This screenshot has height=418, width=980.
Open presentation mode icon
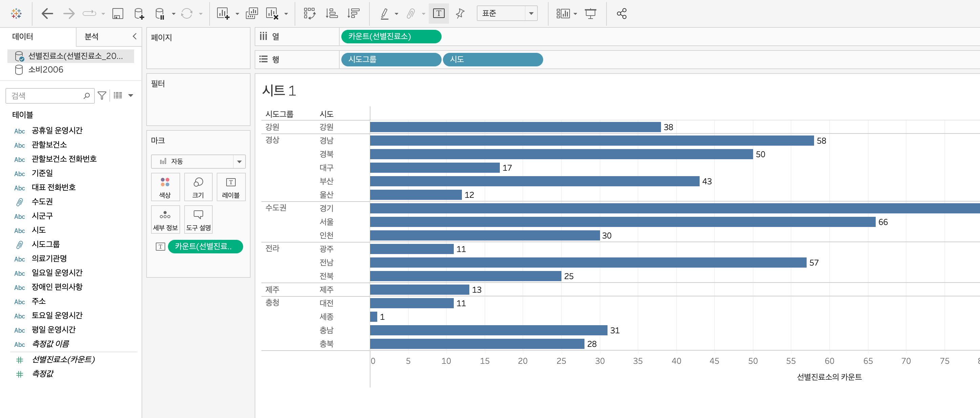pos(590,14)
